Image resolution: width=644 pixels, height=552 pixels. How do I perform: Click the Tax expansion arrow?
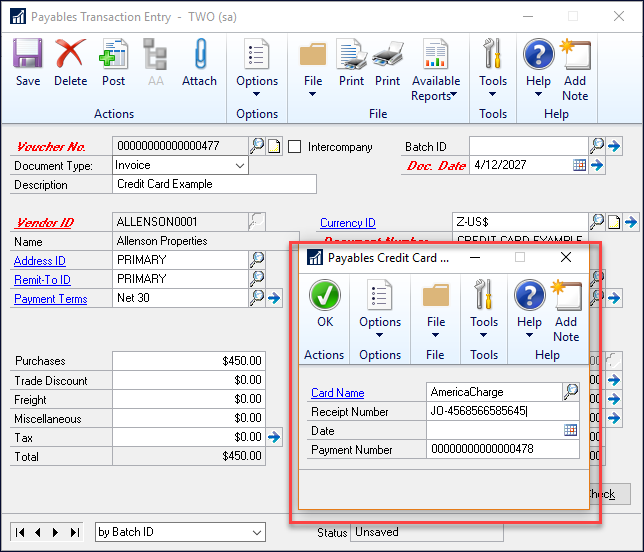(x=274, y=437)
